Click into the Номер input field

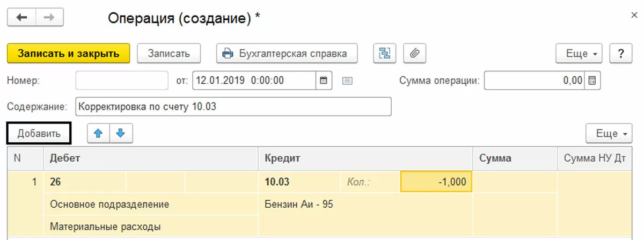click(122, 81)
